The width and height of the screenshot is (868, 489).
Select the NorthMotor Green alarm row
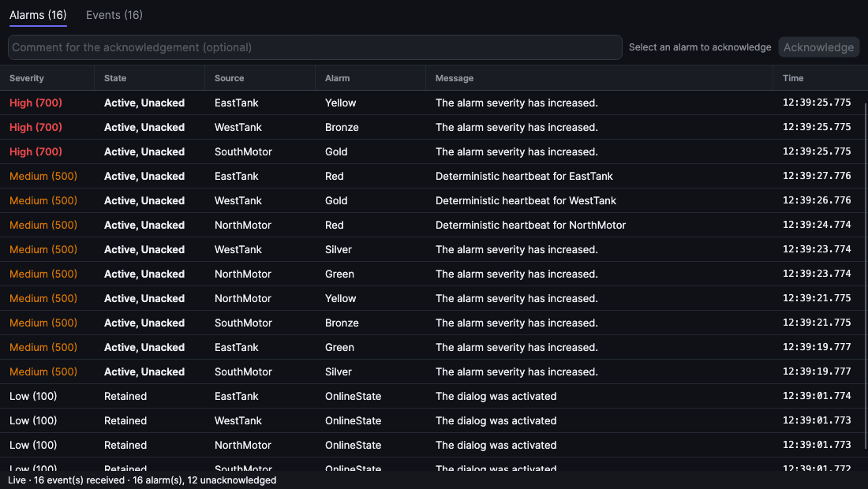(432, 274)
